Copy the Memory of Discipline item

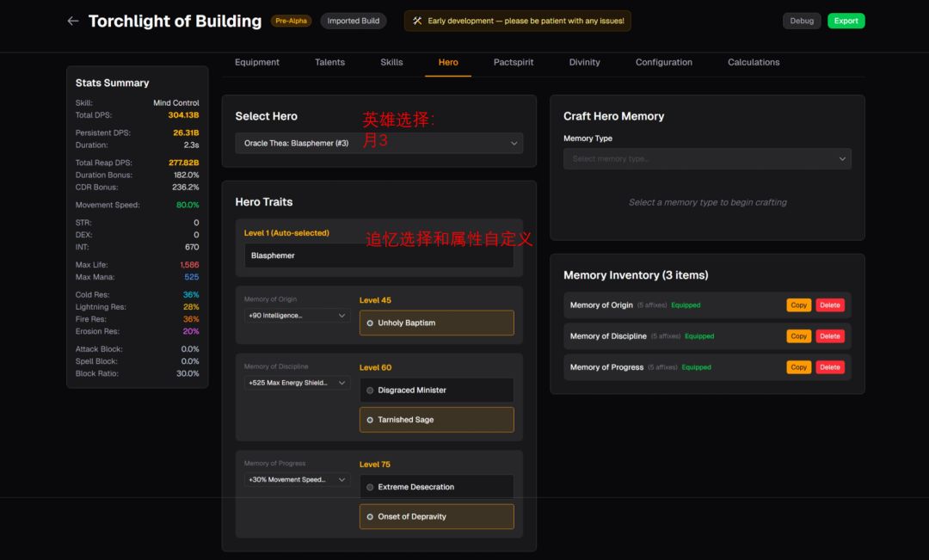point(798,336)
